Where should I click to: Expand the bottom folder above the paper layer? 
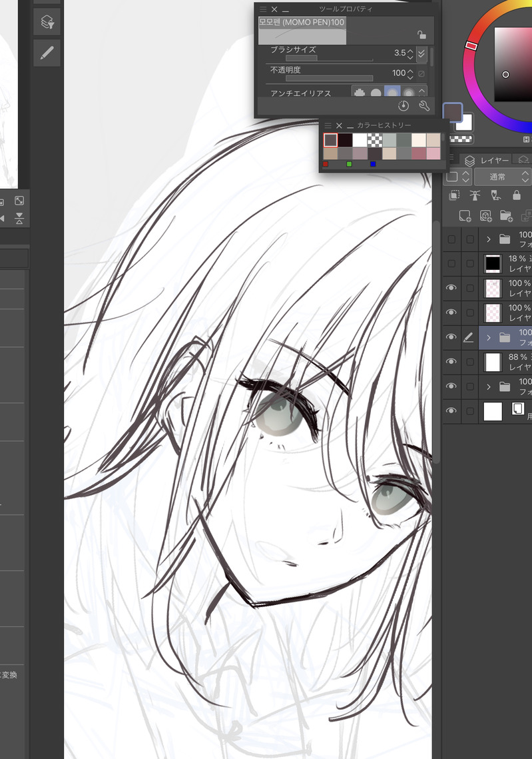tap(489, 386)
